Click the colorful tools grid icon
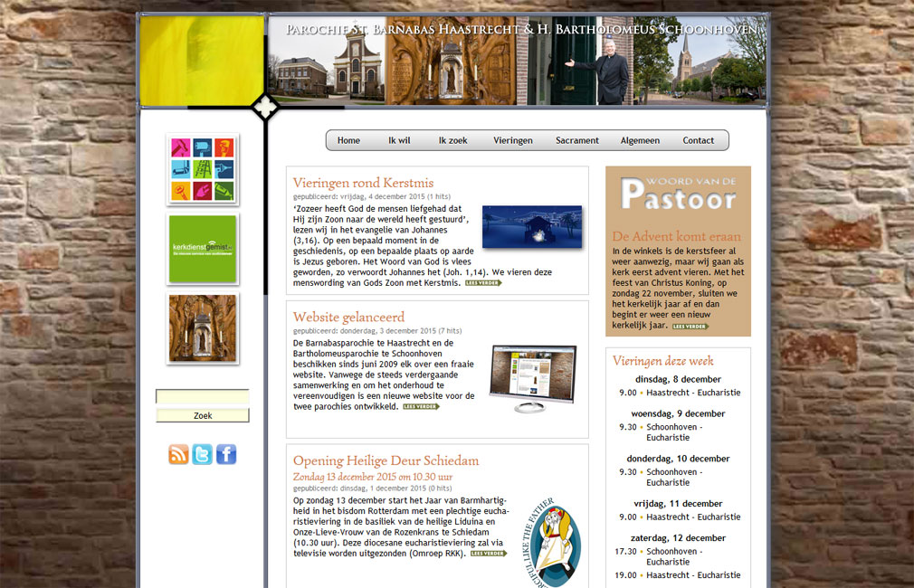This screenshot has width=914, height=588. point(203,169)
